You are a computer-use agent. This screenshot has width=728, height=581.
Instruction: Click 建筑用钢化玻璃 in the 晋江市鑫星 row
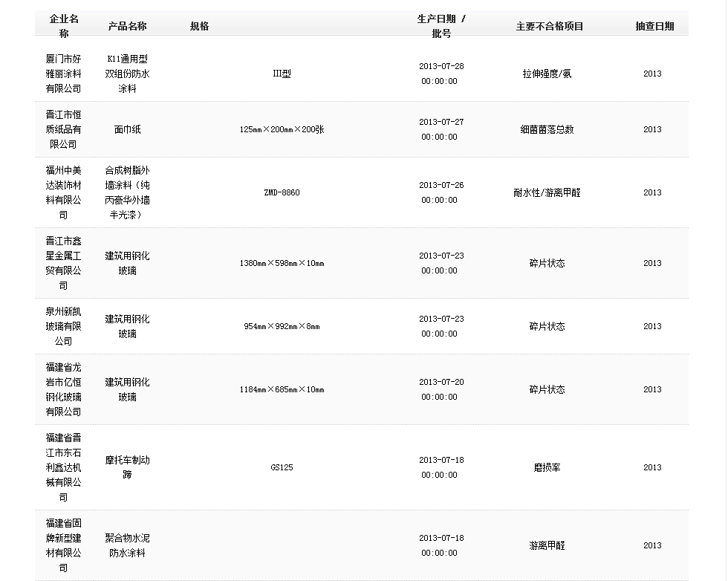click(x=127, y=263)
